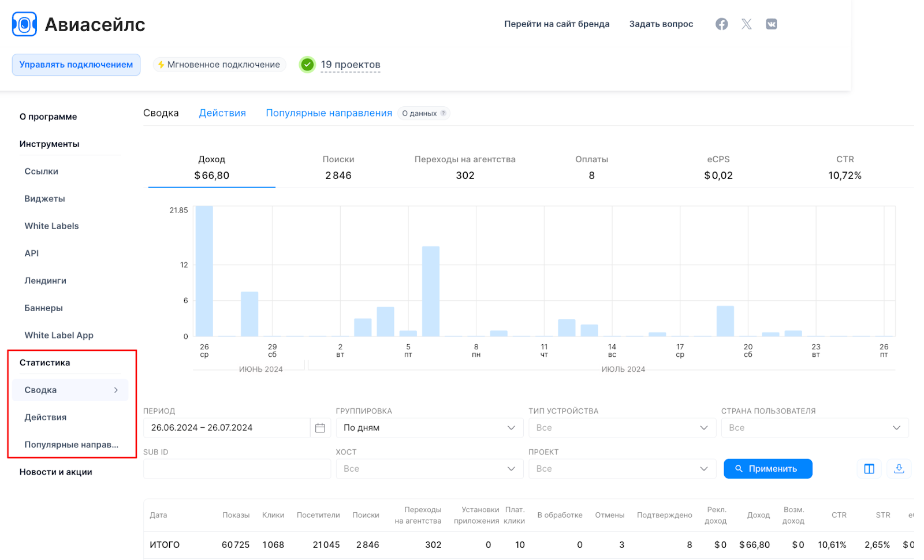Screen dimensions: 924x560
Task: Open White Label App in the sidebar
Action: pyautogui.click(x=59, y=335)
